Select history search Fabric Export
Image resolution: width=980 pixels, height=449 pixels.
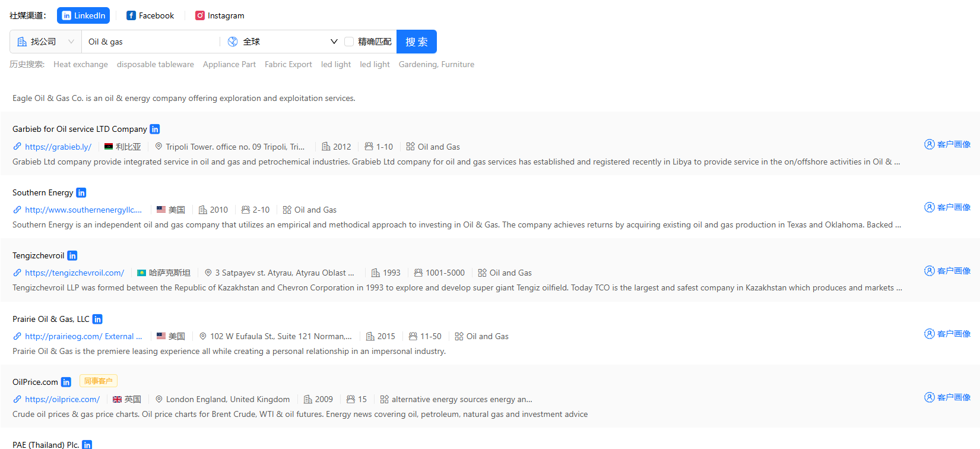[288, 64]
